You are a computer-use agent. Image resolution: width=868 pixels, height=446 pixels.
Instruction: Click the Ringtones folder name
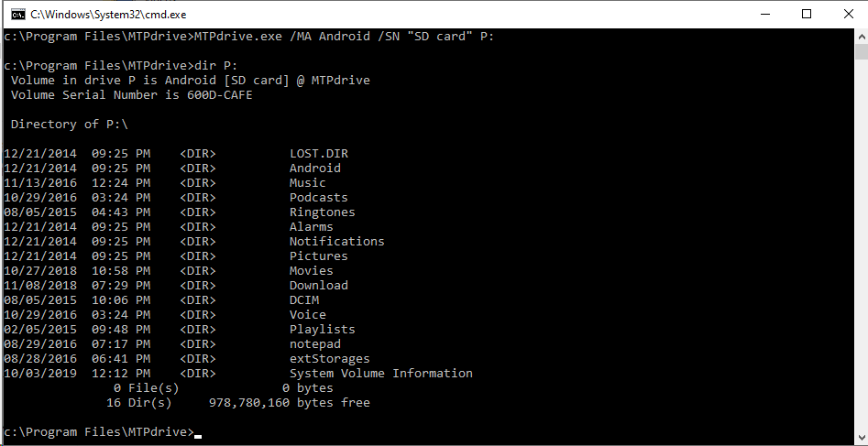(322, 212)
